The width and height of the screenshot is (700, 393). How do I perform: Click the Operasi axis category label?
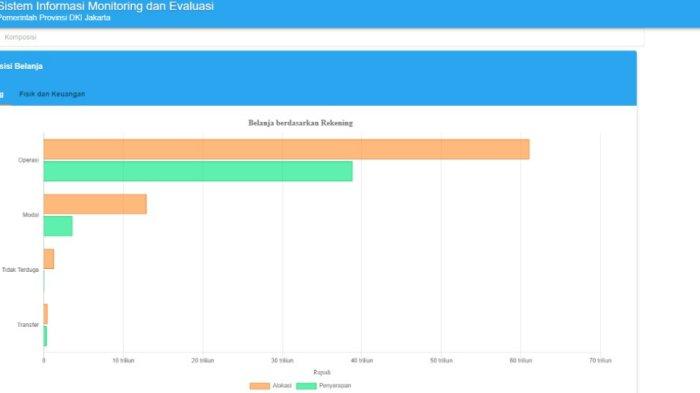(28, 160)
